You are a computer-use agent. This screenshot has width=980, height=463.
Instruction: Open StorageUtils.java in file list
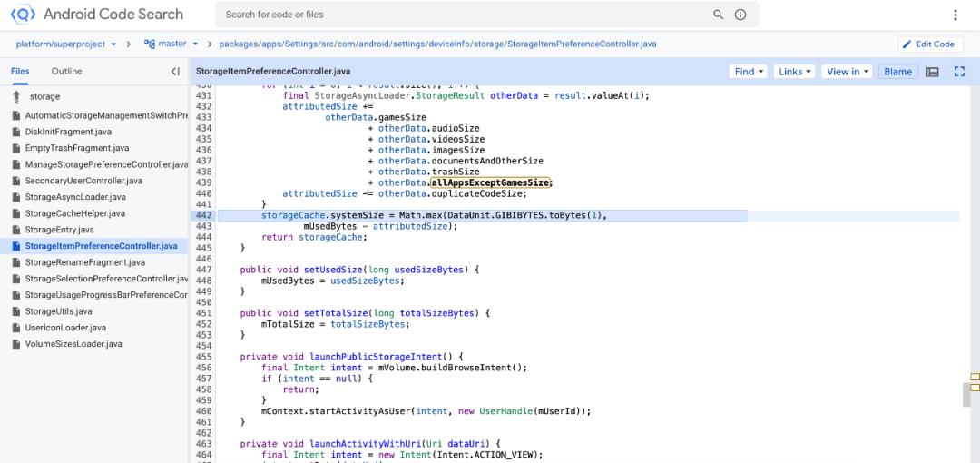(58, 311)
